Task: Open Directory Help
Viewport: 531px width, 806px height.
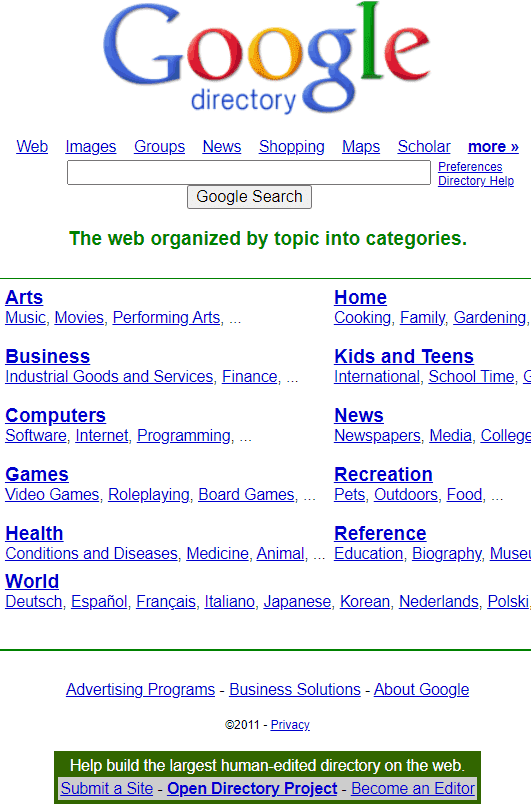Action: pyautogui.click(x=475, y=181)
